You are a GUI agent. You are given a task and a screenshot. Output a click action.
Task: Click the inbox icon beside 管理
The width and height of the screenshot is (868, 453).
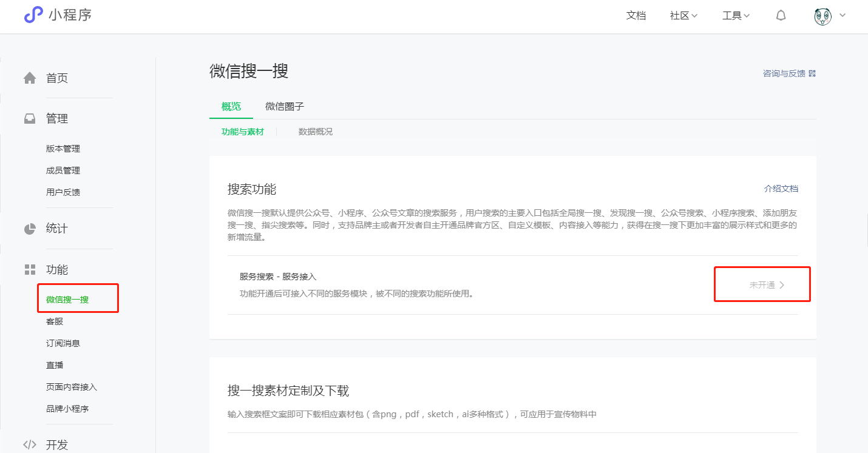[x=30, y=119]
